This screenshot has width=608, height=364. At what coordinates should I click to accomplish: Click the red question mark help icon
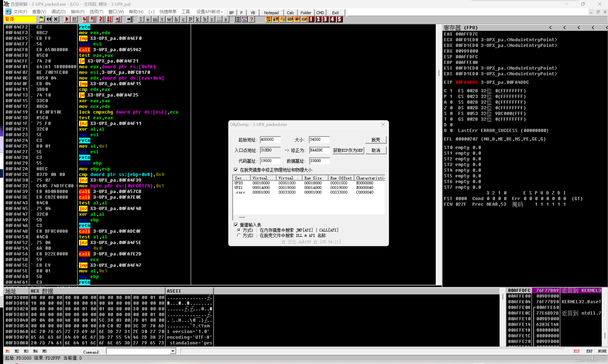tap(251, 19)
